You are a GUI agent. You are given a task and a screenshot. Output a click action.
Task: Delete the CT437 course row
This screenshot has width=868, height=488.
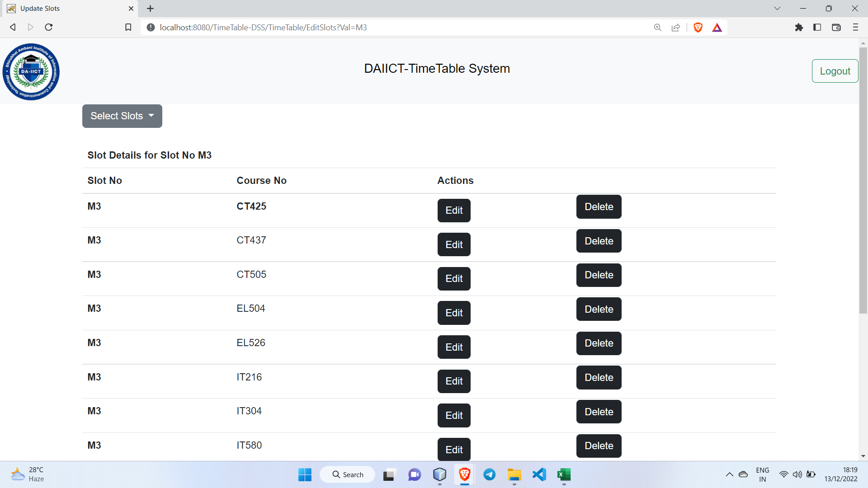pyautogui.click(x=599, y=241)
